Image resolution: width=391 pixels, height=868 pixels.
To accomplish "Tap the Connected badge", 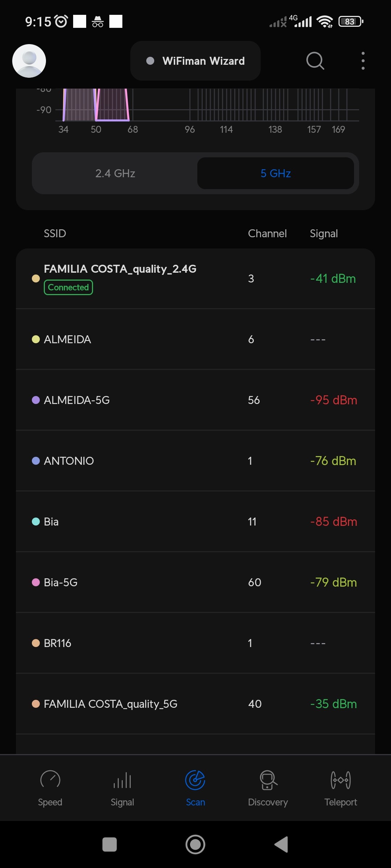I will pos(68,288).
